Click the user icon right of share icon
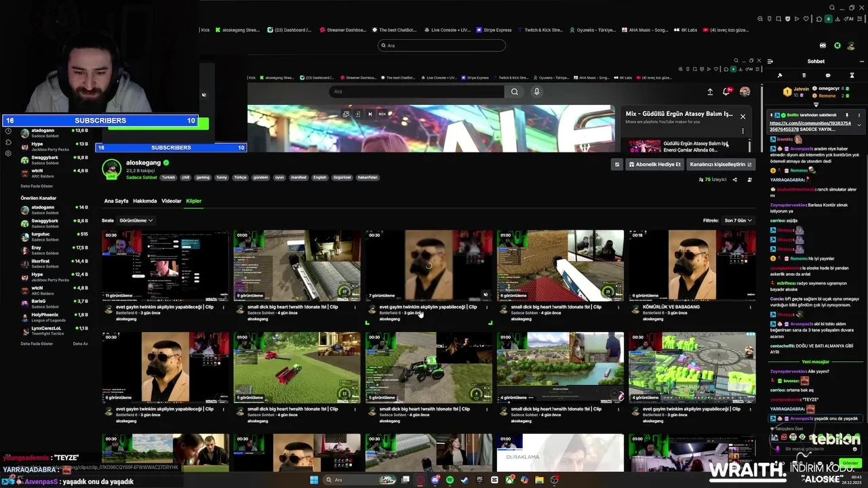 point(749,180)
